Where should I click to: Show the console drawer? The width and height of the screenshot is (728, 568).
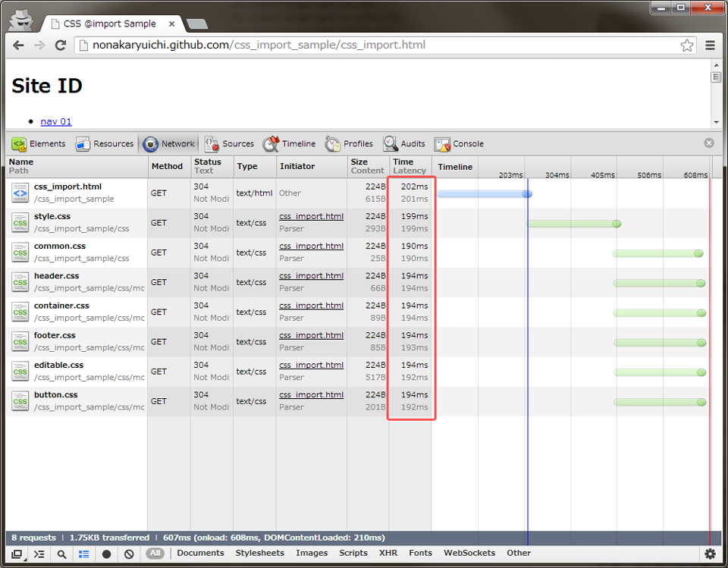(39, 554)
